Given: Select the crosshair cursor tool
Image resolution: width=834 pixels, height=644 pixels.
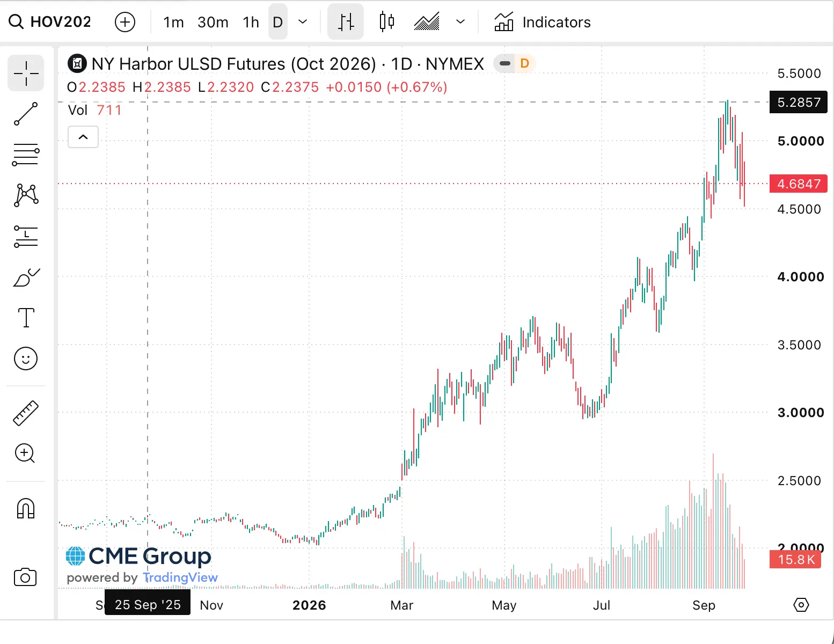Looking at the screenshot, I should pos(26,73).
